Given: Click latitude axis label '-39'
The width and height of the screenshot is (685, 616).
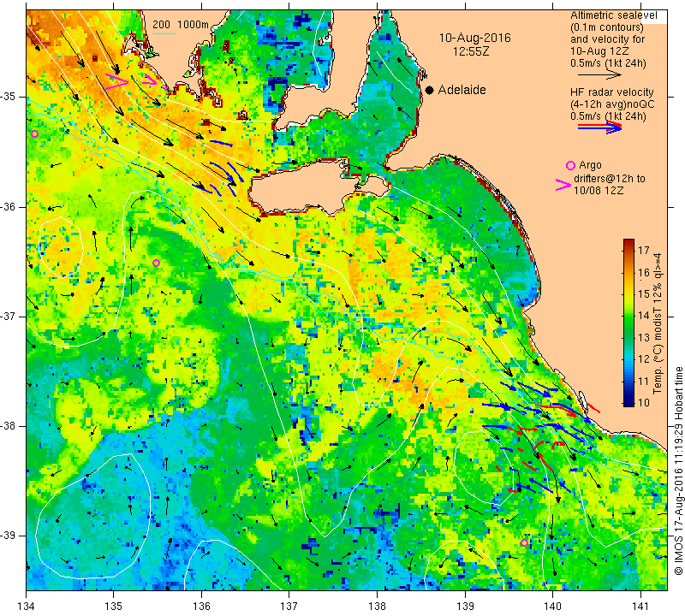Looking at the screenshot, I should (x=9, y=536).
